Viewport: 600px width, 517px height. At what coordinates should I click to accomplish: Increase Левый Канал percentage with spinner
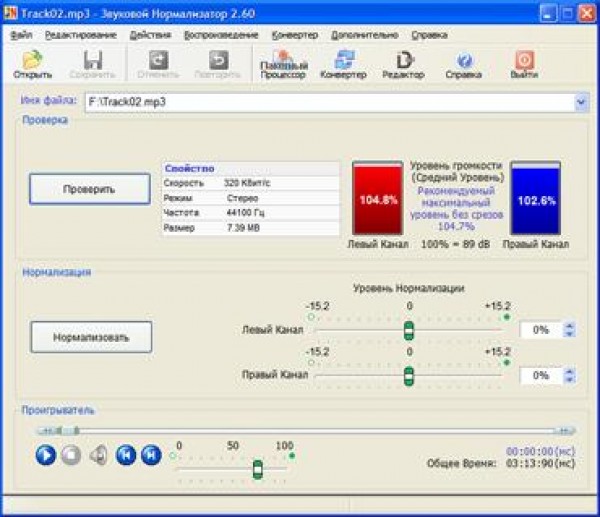tap(569, 325)
